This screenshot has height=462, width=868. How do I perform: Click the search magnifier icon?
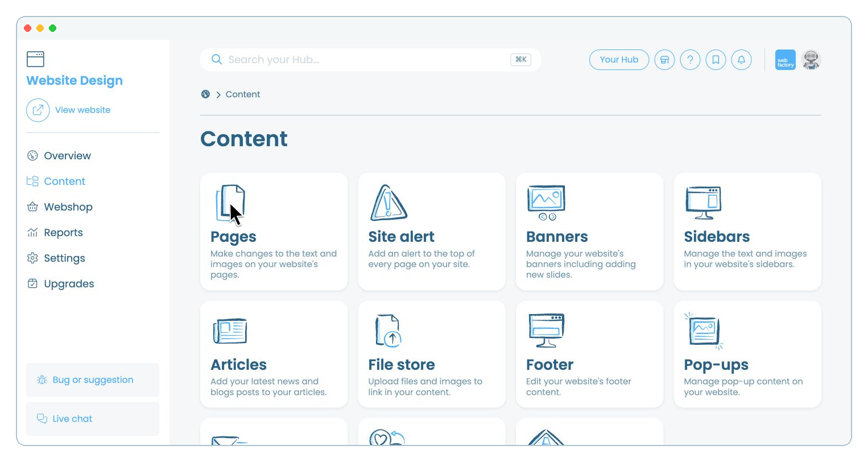point(217,60)
